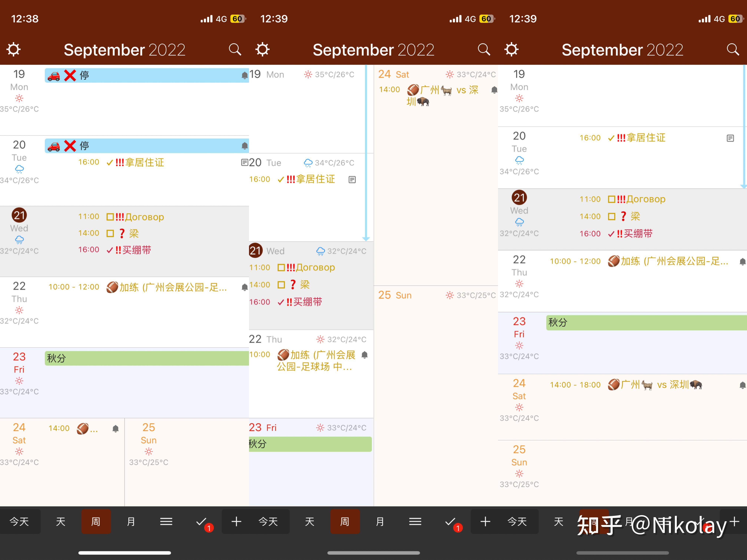Open note icon beside 拿居住证 in right screenshot

tap(730, 138)
